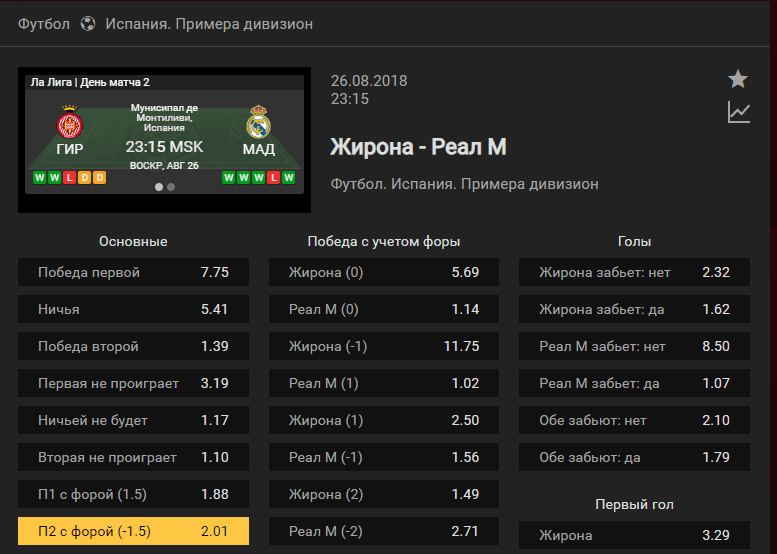Click the match preview widget thumbnail
777x554 pixels.
tap(165, 140)
